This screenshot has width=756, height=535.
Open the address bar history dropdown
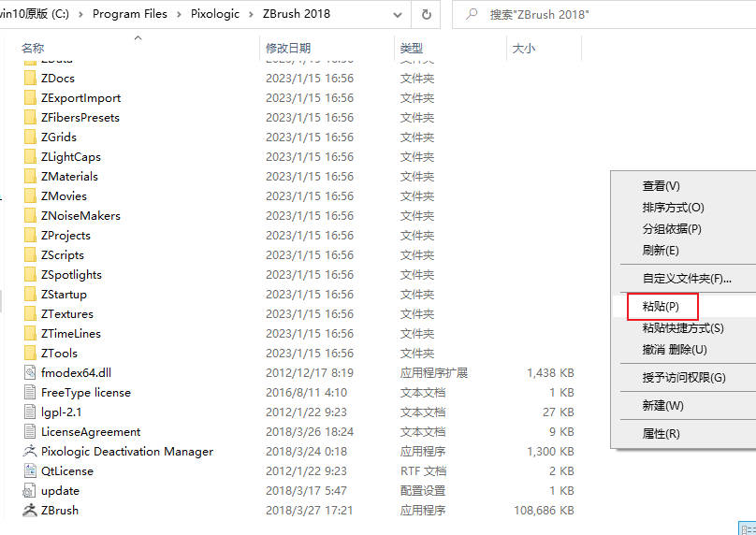(x=398, y=14)
